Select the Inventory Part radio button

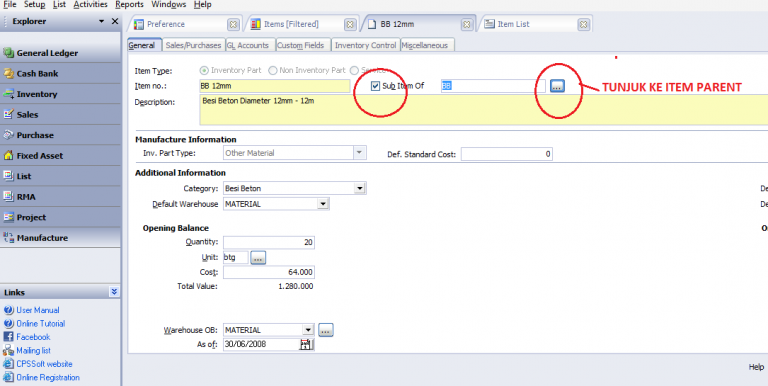205,71
